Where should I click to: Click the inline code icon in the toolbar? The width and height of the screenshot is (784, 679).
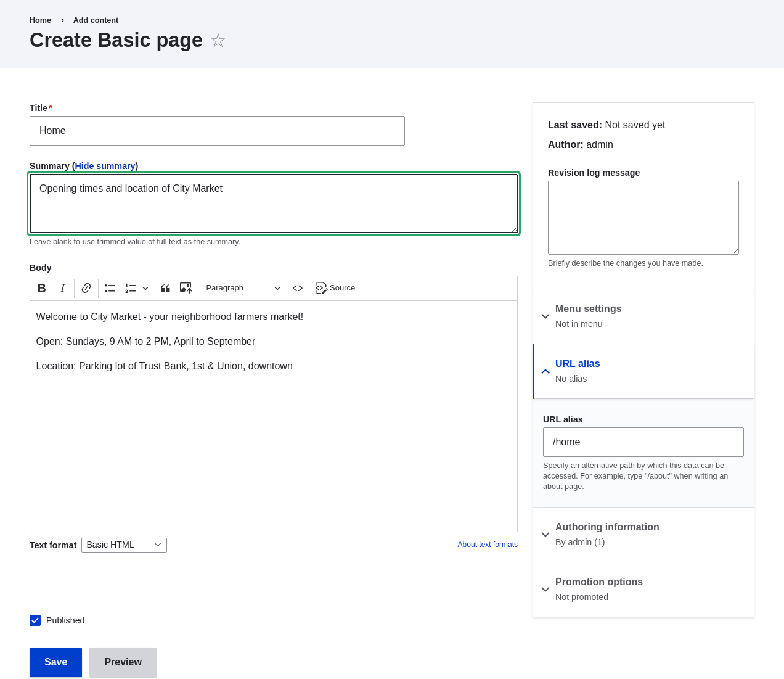[x=296, y=287]
